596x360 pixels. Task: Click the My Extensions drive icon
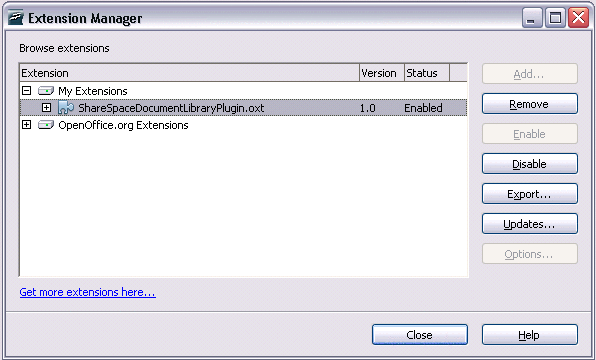tap(46, 91)
